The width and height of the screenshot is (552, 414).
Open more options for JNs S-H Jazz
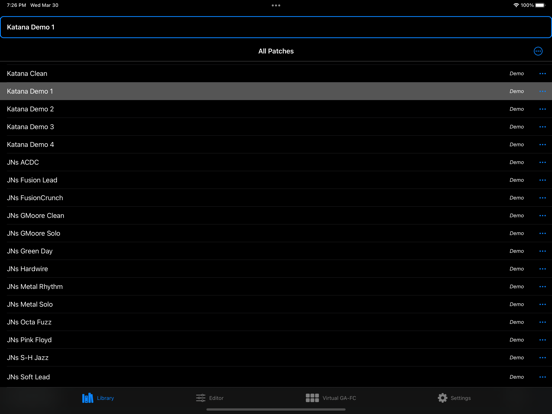[x=542, y=358]
